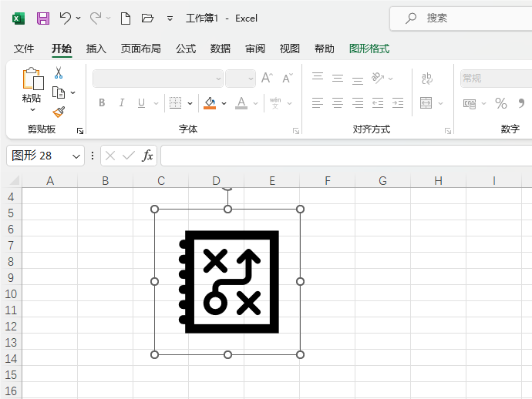Increase indent icon
This screenshot has height=399, width=532.
coord(398,102)
